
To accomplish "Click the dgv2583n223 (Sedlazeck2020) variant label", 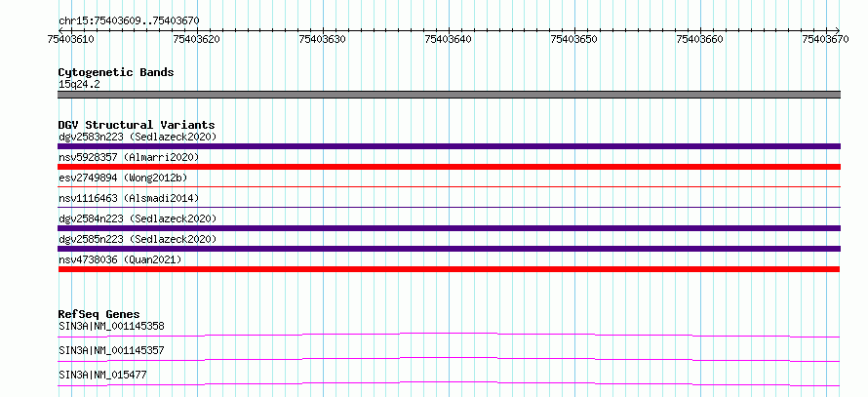I will click(x=138, y=137).
